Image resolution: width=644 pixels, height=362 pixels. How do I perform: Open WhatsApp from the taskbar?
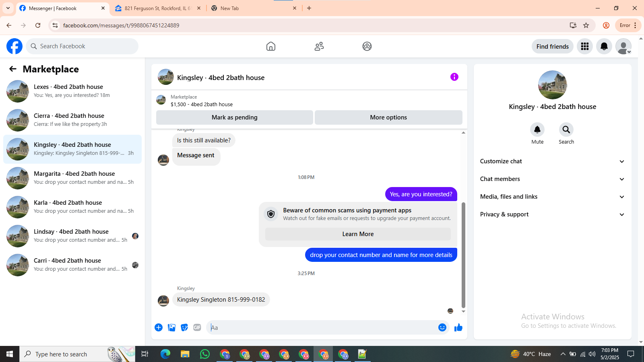(x=205, y=354)
